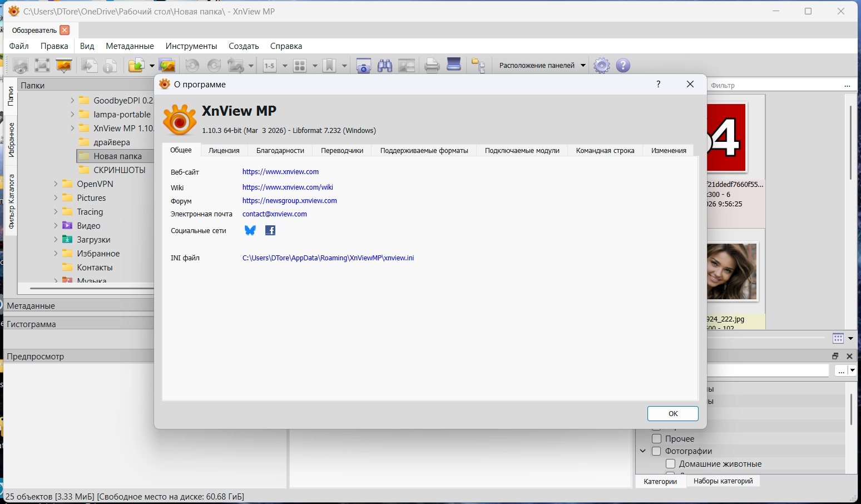Click the batch convert pictures icon

(x=167, y=66)
